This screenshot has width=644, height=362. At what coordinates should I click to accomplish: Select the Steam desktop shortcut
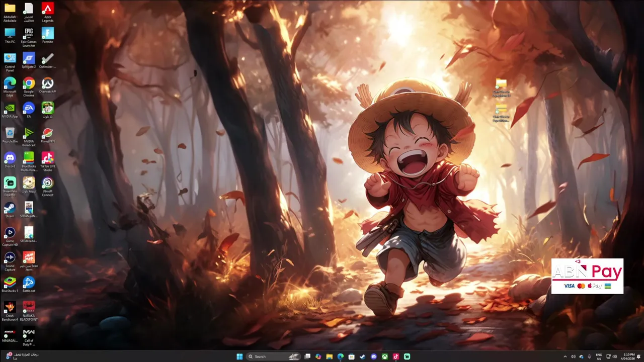[10, 210]
